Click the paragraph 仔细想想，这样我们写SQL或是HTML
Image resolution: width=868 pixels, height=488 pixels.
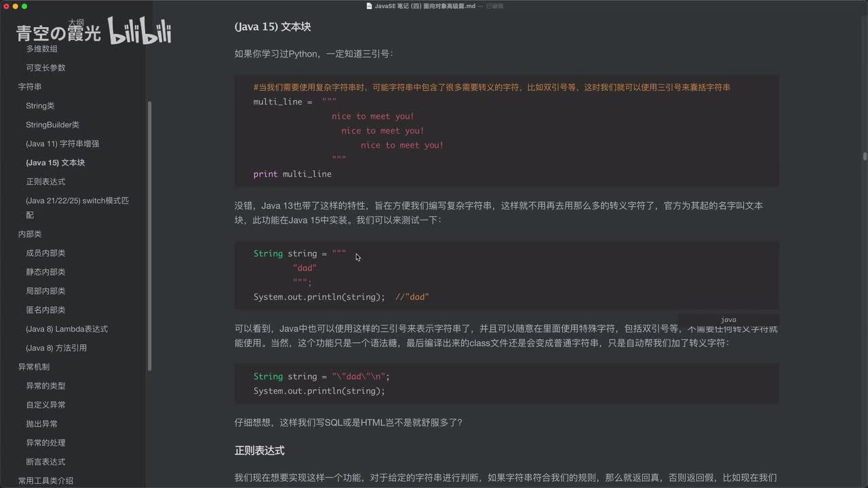pyautogui.click(x=349, y=422)
